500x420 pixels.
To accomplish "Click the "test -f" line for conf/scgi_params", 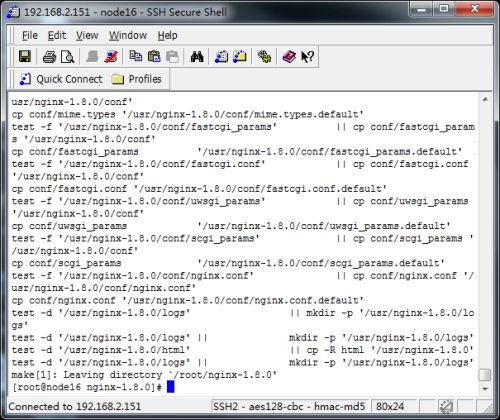I will pyautogui.click(x=243, y=238).
